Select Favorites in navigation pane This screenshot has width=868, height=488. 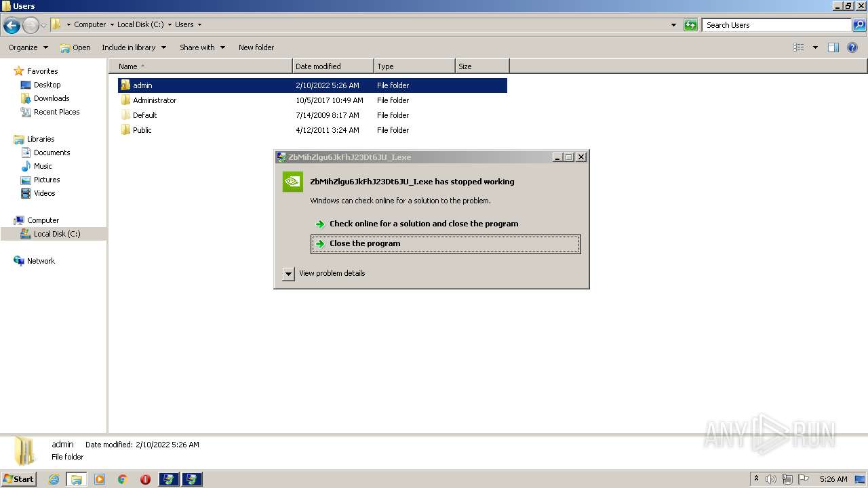[x=42, y=71]
